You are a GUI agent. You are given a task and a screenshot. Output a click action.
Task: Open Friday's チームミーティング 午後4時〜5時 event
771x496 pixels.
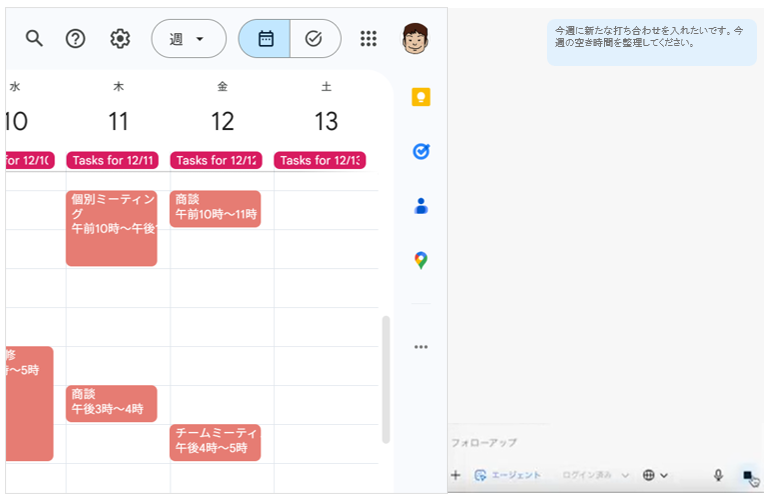point(215,442)
